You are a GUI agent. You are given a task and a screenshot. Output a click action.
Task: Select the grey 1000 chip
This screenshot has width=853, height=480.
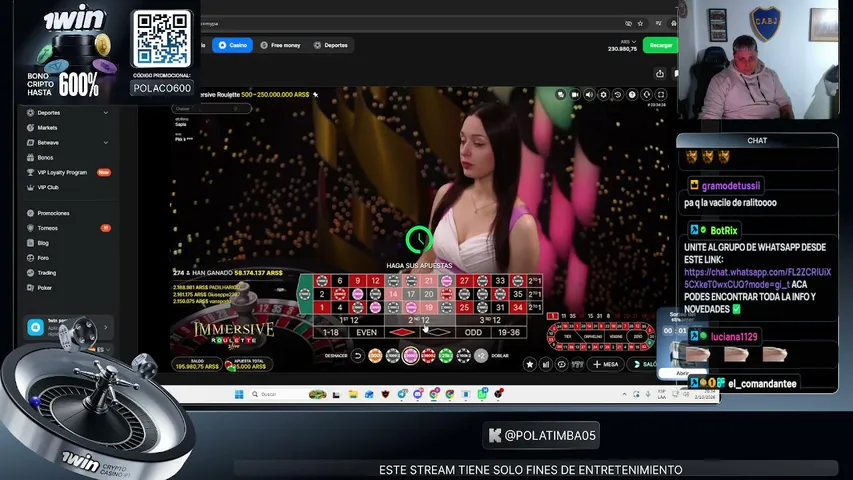(x=393, y=356)
